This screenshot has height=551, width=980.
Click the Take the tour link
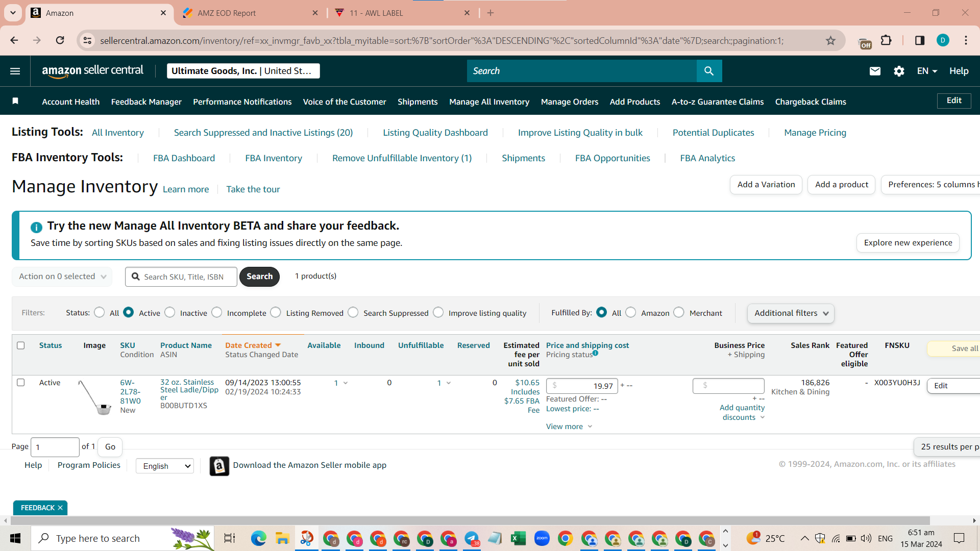pyautogui.click(x=253, y=189)
